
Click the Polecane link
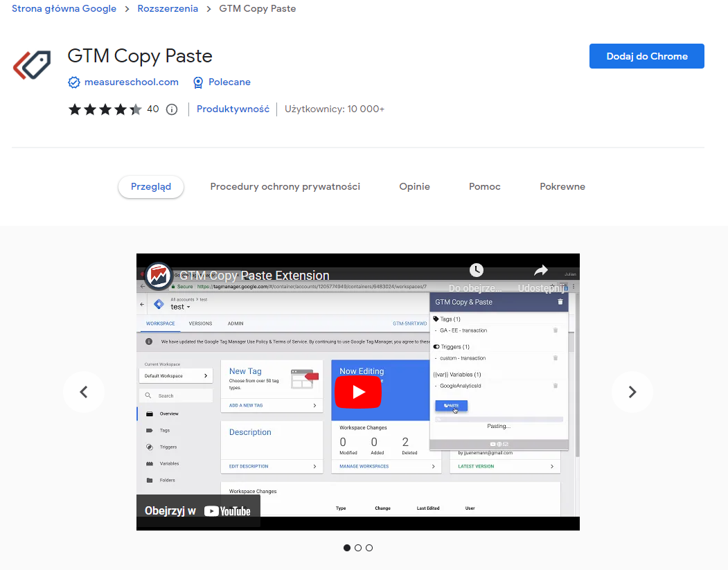point(229,82)
